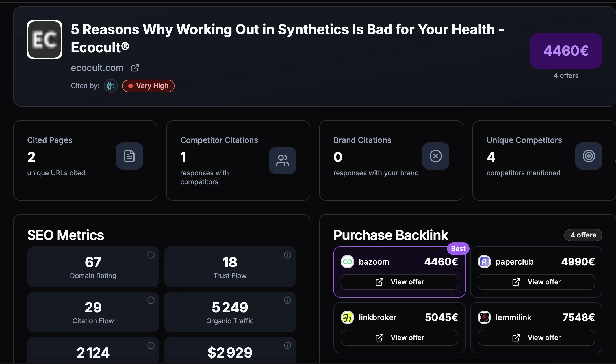Click the lemmilink marketplace logo

(x=484, y=317)
